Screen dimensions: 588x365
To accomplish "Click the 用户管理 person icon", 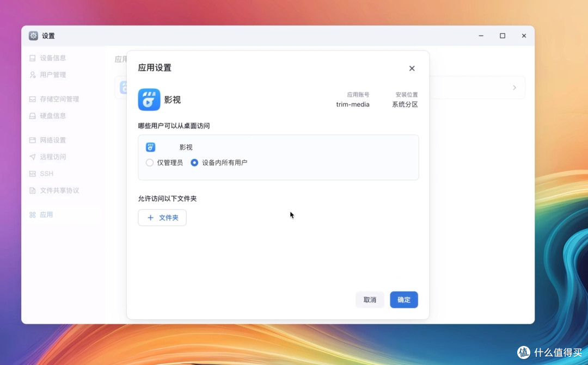I will (33, 75).
